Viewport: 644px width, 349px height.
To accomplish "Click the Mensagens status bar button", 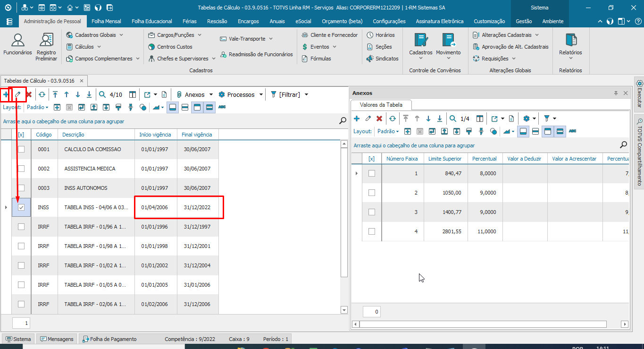I will click(x=57, y=339).
